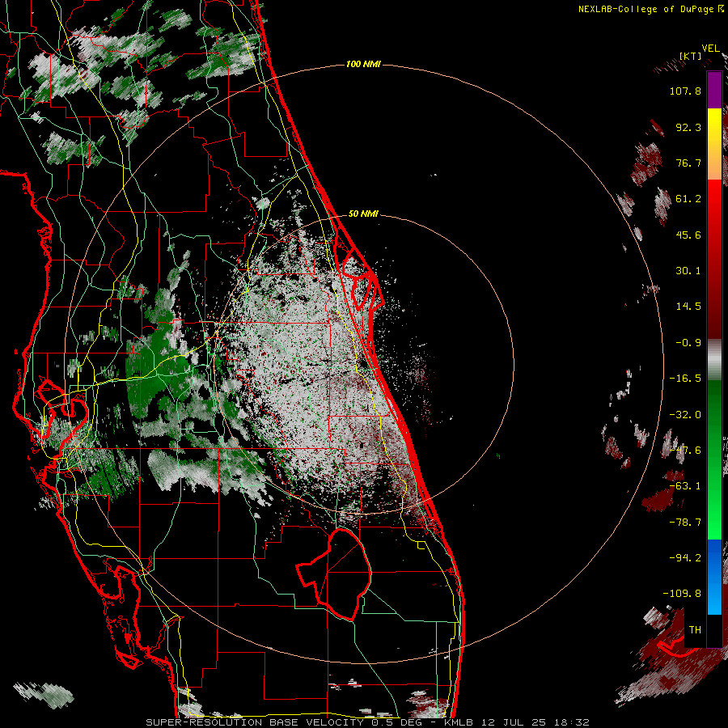The width and height of the screenshot is (728, 728).
Task: Click the purple segment of velocity color bar
Action: (714, 90)
